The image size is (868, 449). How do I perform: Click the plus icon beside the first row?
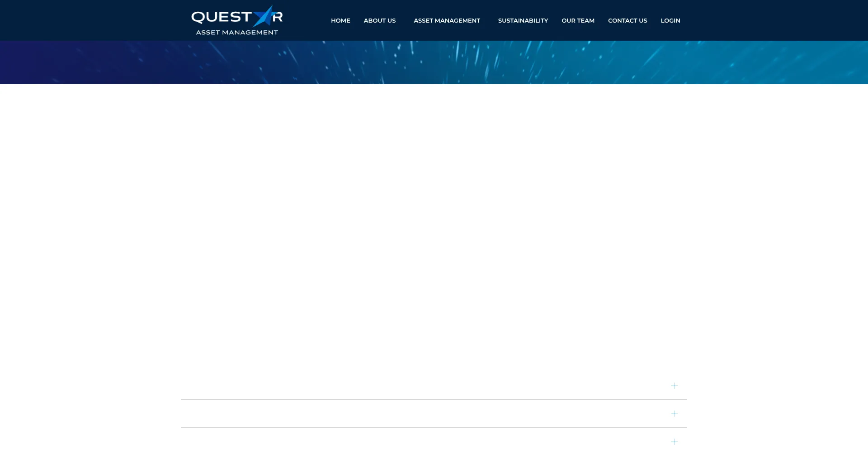click(674, 386)
